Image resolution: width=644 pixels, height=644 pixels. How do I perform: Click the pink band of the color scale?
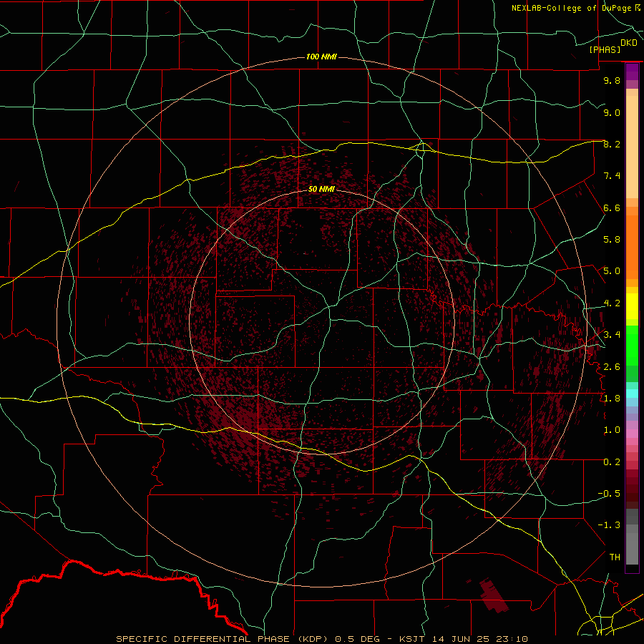(x=632, y=434)
